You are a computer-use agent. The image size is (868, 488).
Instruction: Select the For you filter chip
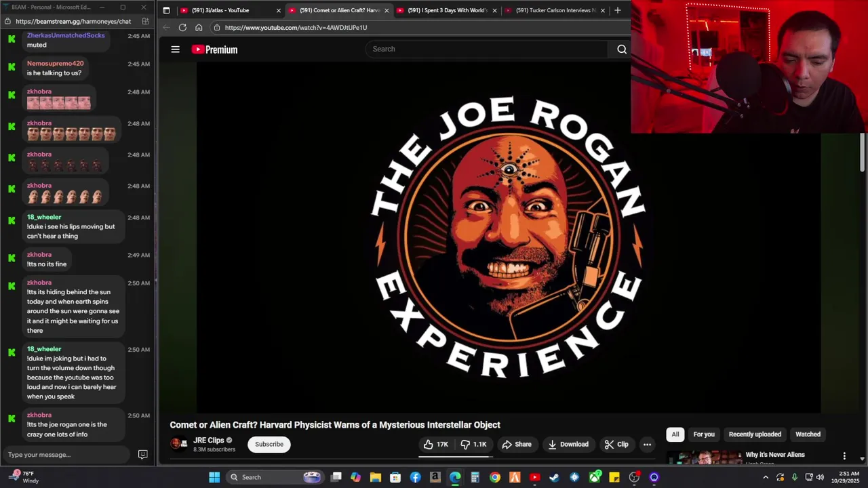704,434
